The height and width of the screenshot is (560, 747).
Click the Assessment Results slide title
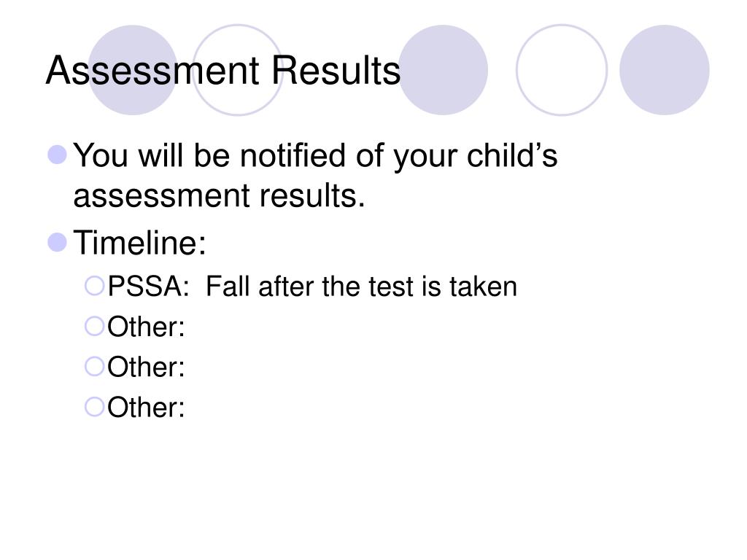coord(223,71)
